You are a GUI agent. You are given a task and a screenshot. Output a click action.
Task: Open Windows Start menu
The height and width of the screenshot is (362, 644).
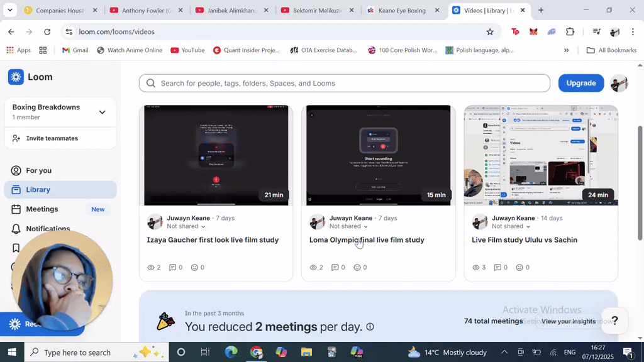tap(12, 352)
